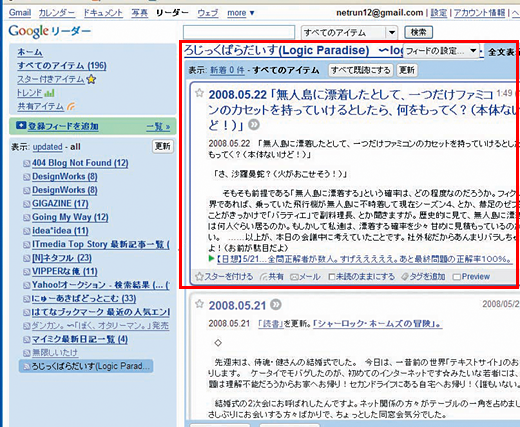The width and height of the screenshot is (520, 427).
Task: Star the 2008.05.22 article title
Action: point(199,93)
